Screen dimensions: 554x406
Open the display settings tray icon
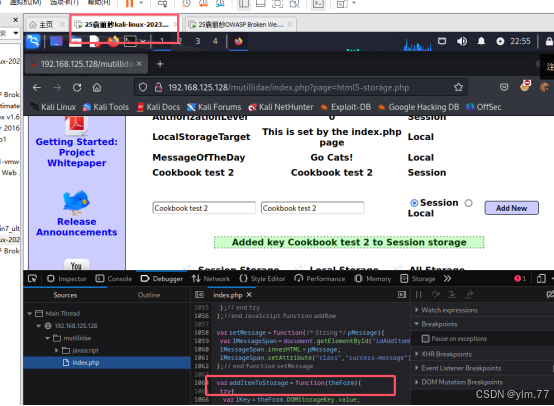click(442, 41)
